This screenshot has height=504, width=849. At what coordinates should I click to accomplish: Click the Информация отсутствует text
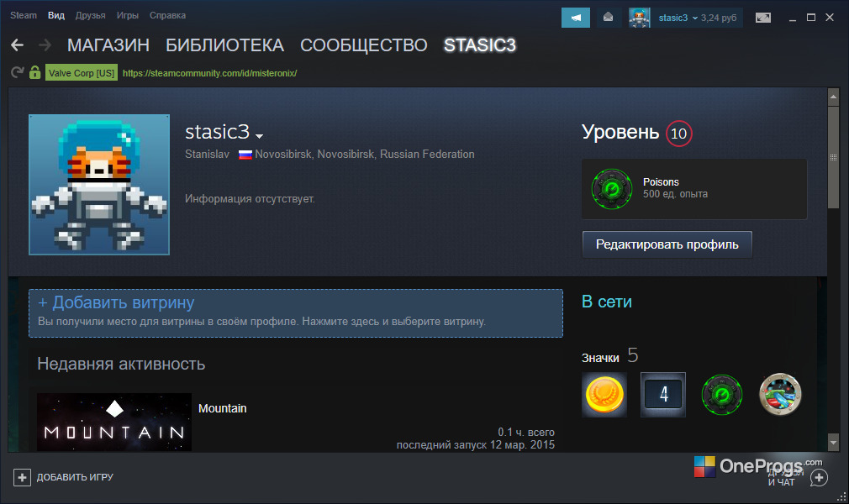(x=250, y=199)
